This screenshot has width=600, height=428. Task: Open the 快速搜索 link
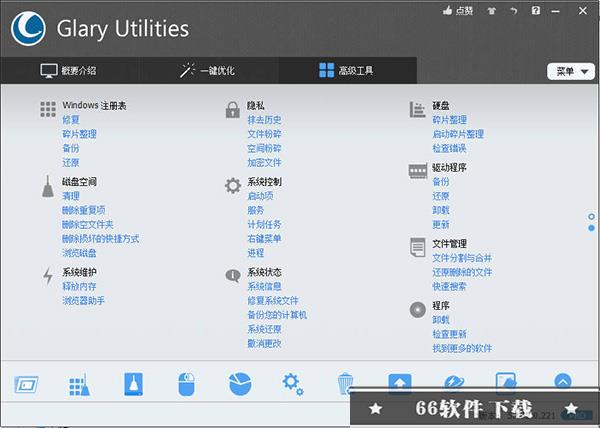(449, 286)
